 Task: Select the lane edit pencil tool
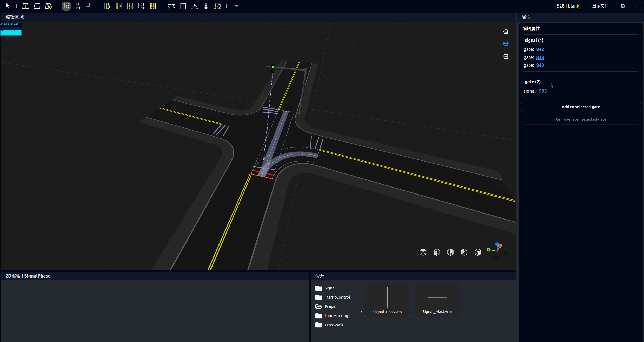[107, 6]
